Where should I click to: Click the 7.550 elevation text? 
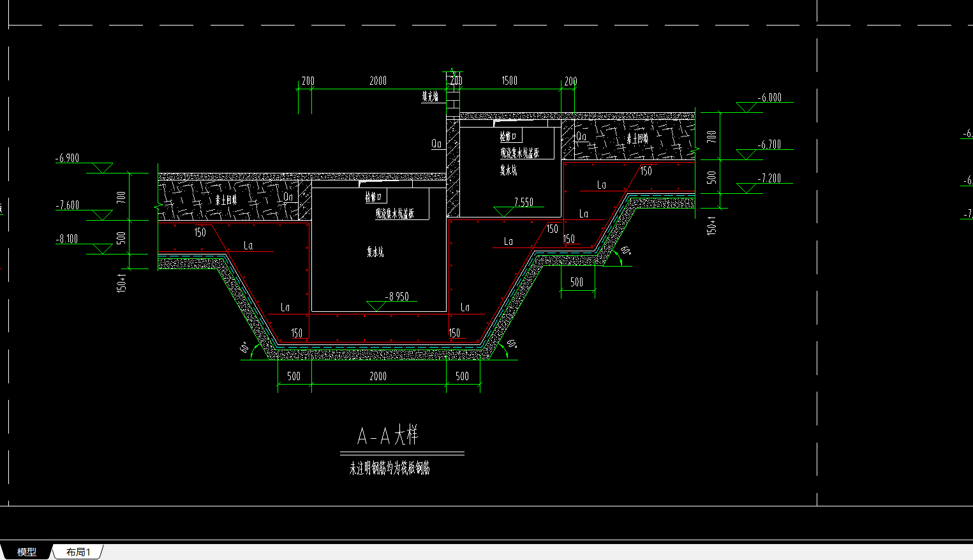coord(524,202)
